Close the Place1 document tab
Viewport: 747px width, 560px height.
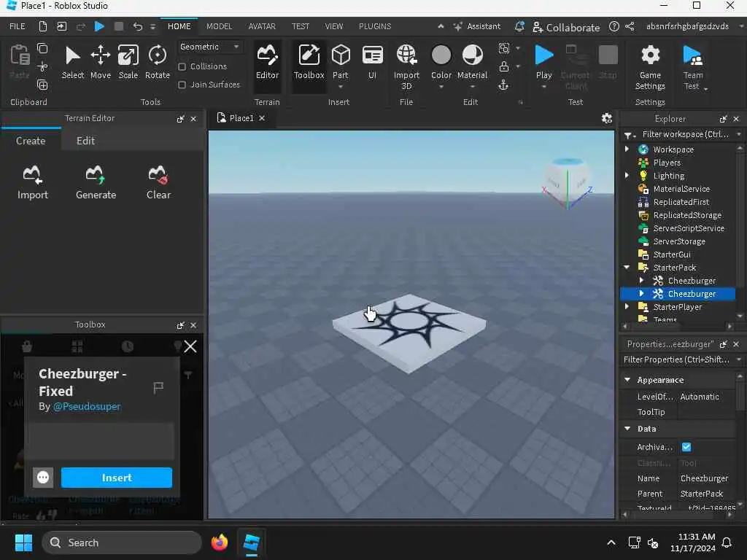tap(262, 118)
